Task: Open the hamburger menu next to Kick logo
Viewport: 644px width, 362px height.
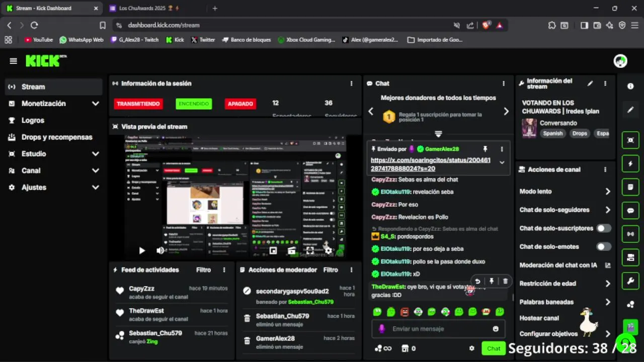Action: (x=13, y=61)
